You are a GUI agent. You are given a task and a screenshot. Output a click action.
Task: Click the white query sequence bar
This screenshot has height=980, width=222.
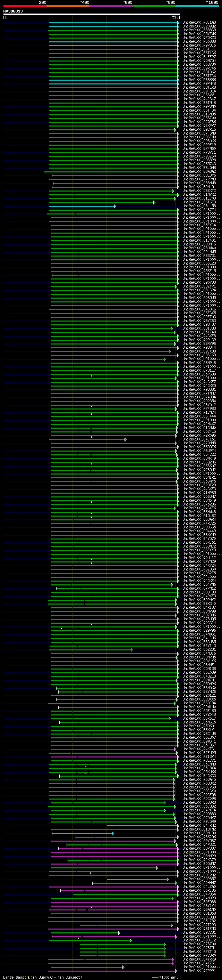point(92,15)
